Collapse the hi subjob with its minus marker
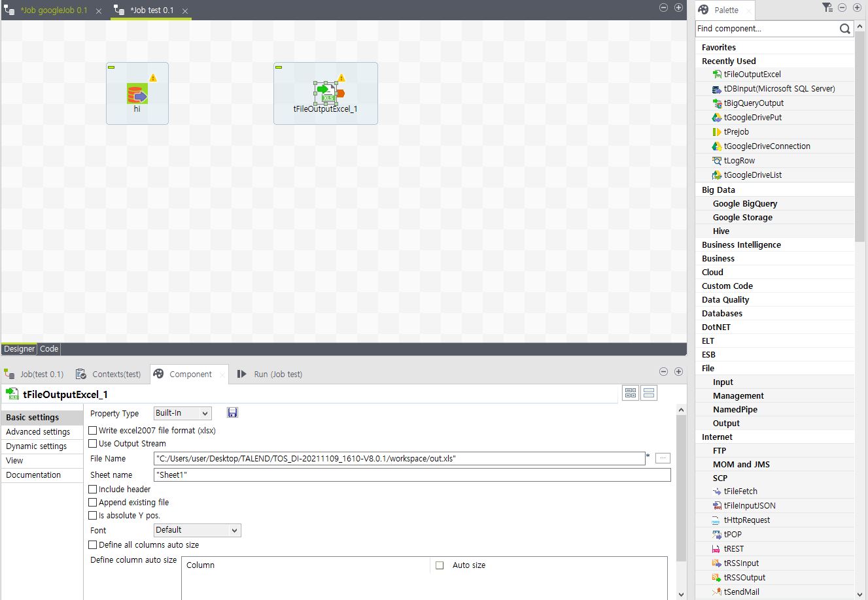 (111, 67)
